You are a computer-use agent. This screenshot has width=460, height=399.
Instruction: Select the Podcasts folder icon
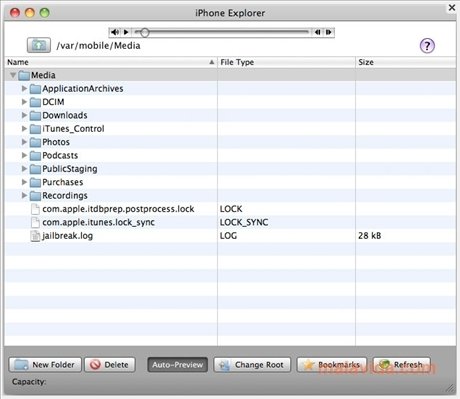[x=35, y=156]
